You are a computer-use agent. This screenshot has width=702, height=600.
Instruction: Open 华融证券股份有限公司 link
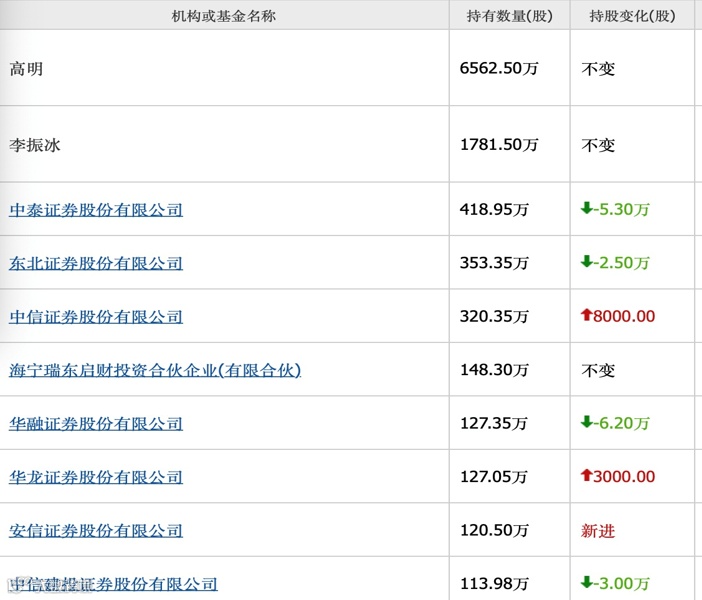click(x=96, y=424)
